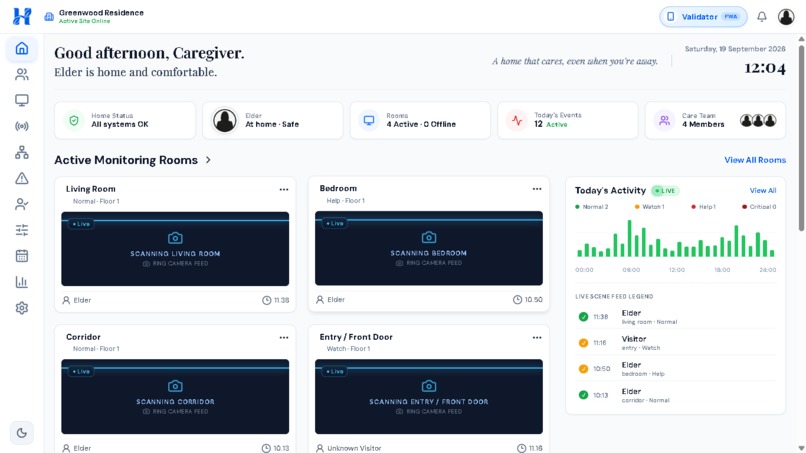
Task: Open the settings gear sidebar icon
Action: 22,308
